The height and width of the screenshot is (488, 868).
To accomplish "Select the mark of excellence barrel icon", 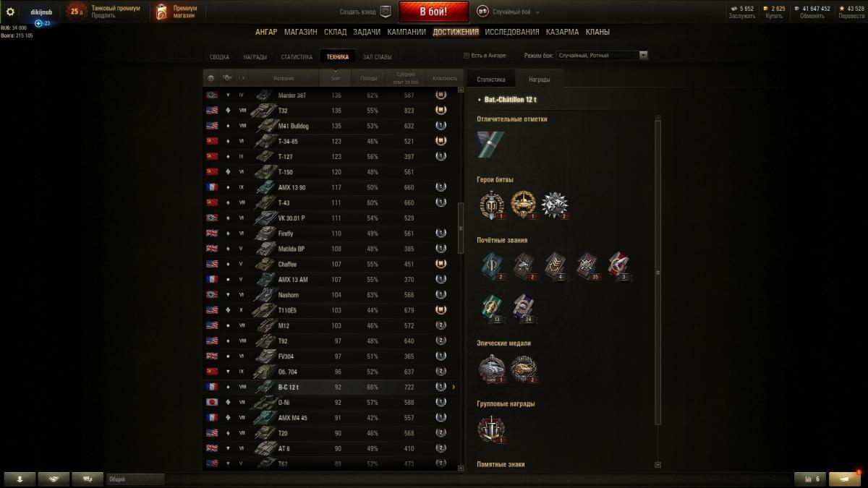I will (485, 144).
